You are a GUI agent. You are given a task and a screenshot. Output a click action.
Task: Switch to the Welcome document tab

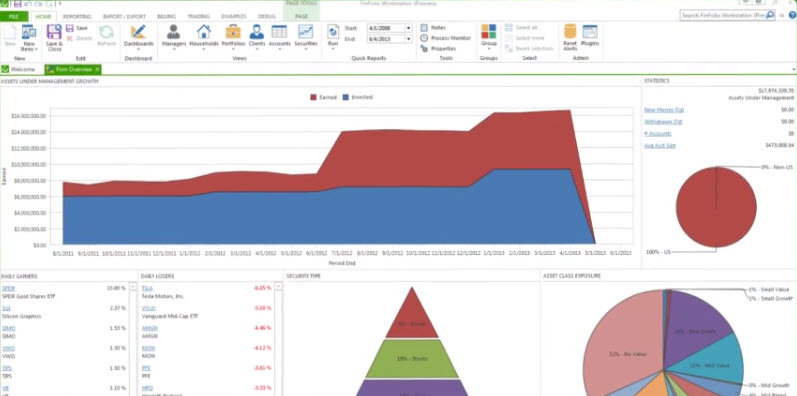coord(19,69)
